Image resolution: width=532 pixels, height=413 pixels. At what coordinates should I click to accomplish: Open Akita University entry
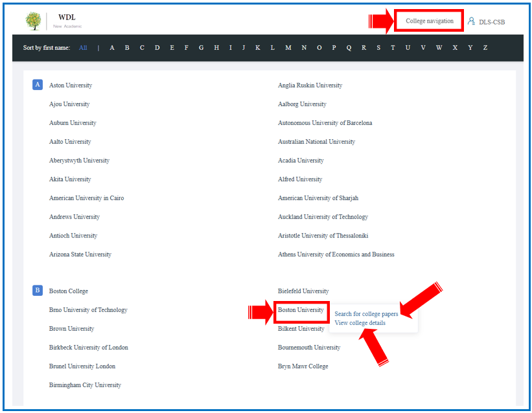click(x=70, y=179)
